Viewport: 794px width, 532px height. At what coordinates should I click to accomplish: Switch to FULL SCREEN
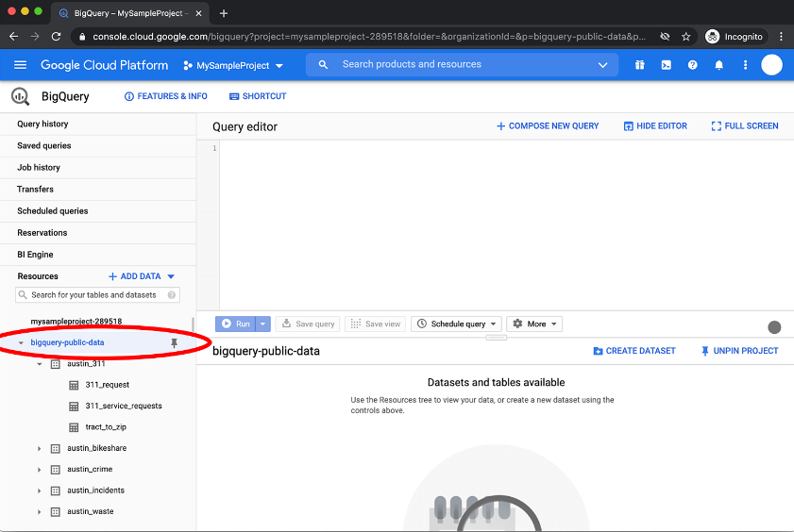745,125
